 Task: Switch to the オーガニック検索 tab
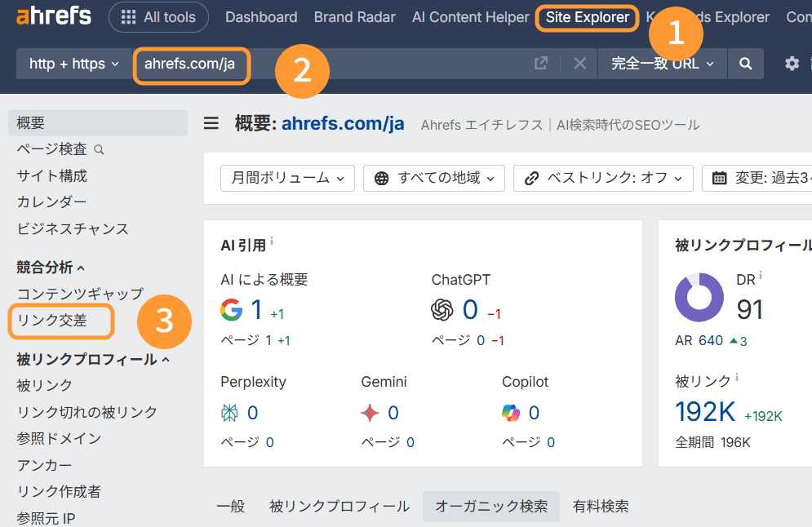(x=490, y=507)
